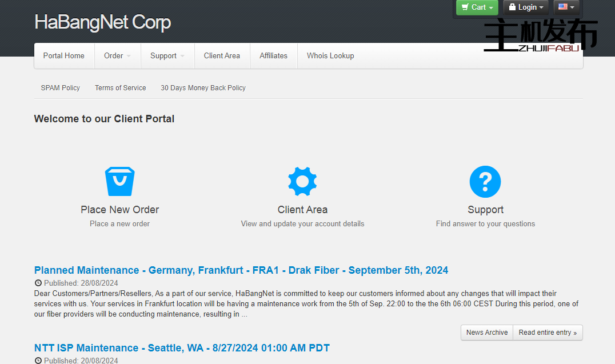
Task: Click the Read entire entry button
Action: coord(548,333)
